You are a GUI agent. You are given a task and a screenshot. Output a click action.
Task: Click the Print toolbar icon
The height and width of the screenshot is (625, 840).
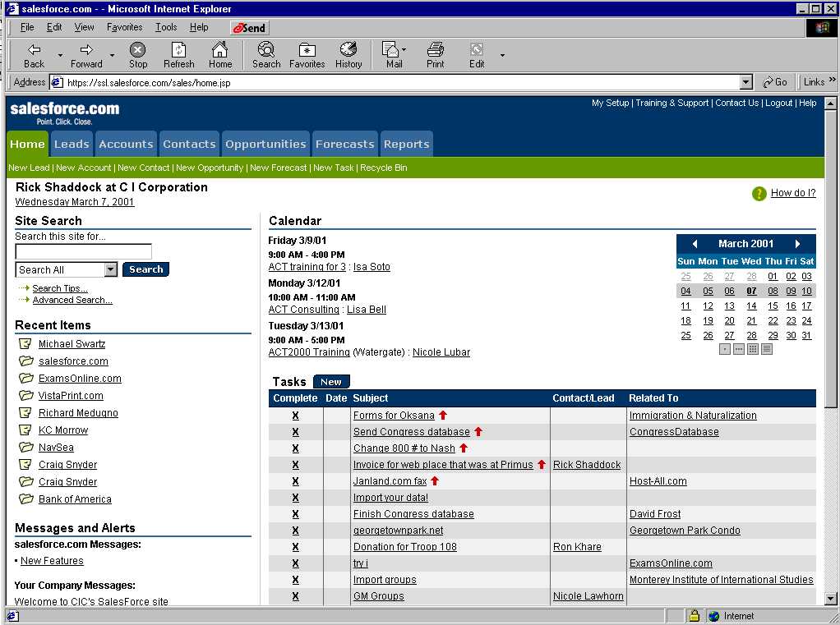pos(435,55)
